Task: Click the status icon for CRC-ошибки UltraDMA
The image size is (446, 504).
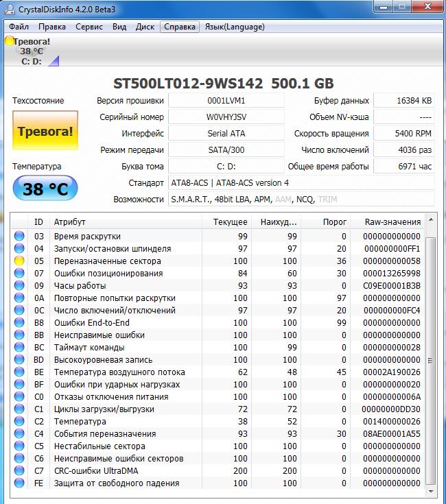Action: pyautogui.click(x=19, y=470)
